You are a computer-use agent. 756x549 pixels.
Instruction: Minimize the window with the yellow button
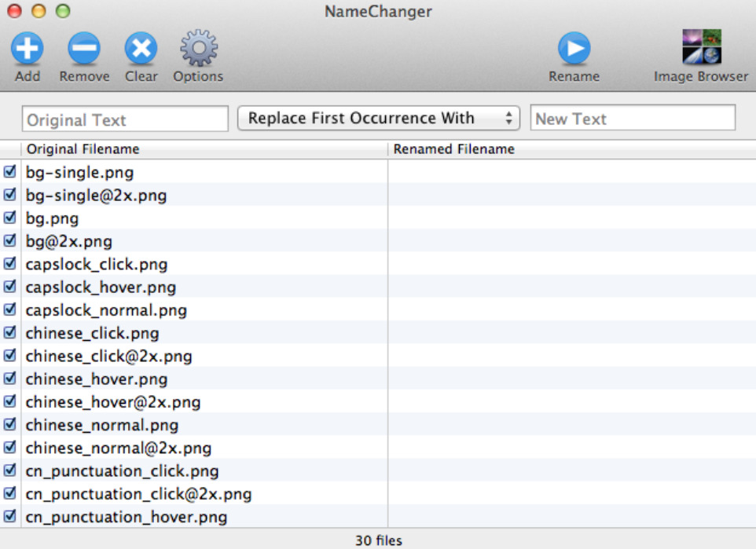pyautogui.click(x=39, y=11)
